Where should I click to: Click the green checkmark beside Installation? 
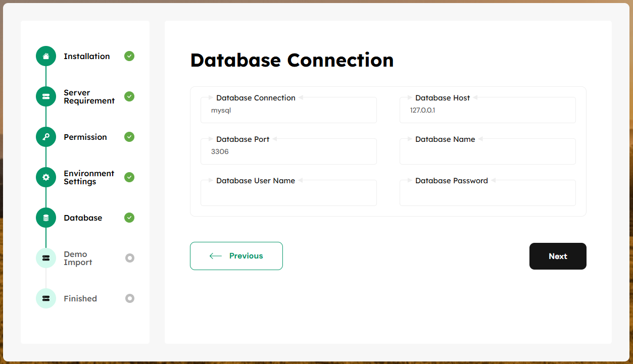tap(129, 56)
